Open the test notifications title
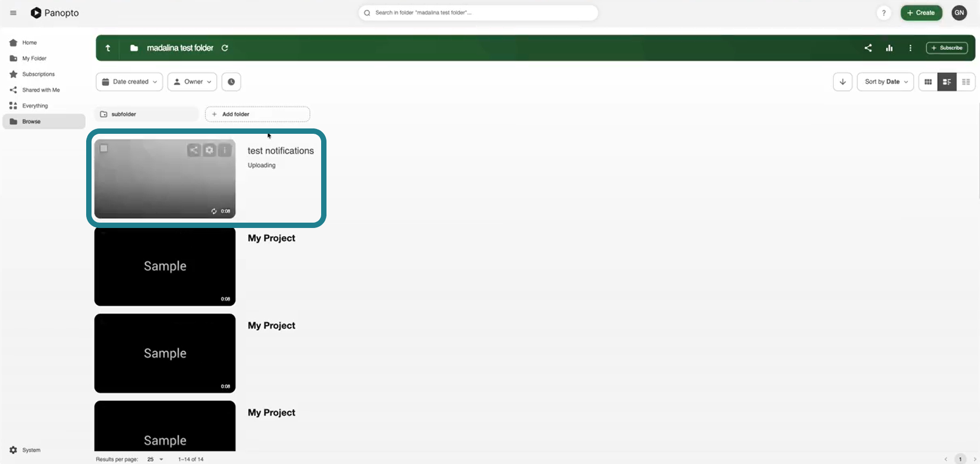980x464 pixels. [x=280, y=151]
